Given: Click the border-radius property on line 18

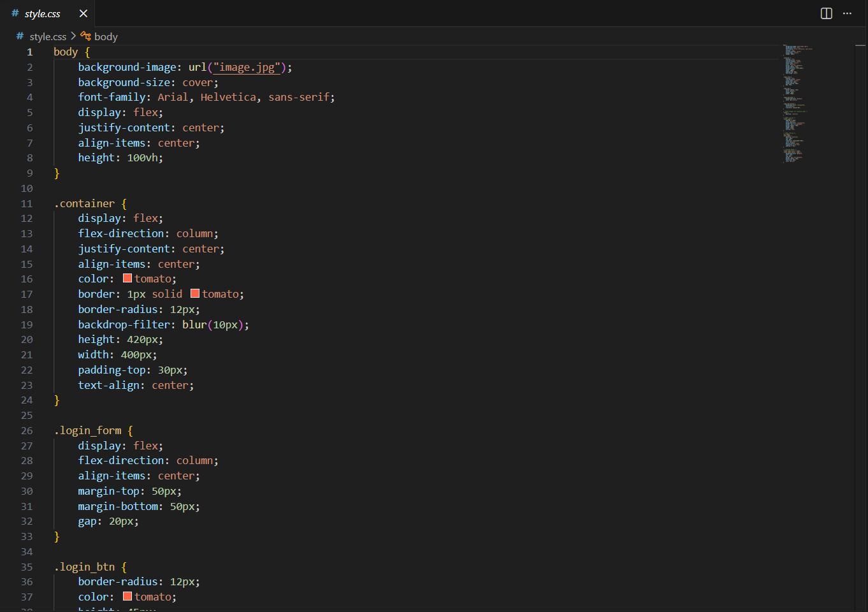Looking at the screenshot, I should point(118,310).
